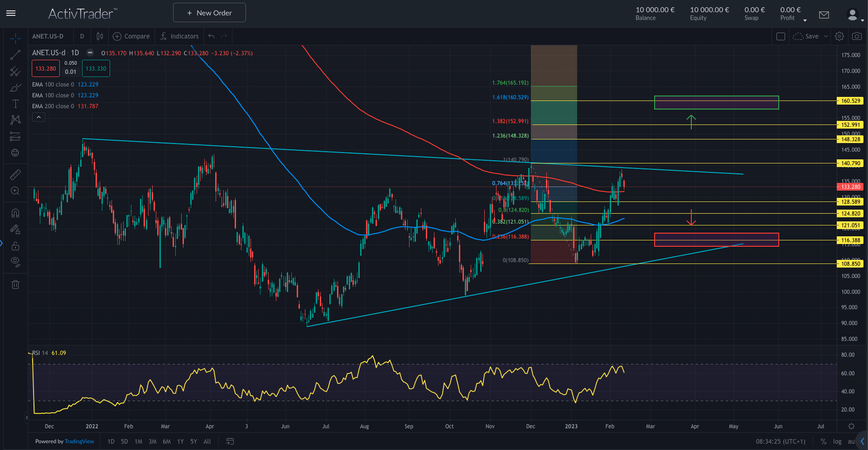Select the text annotation tool
This screenshot has height=450, width=868.
tap(15, 104)
